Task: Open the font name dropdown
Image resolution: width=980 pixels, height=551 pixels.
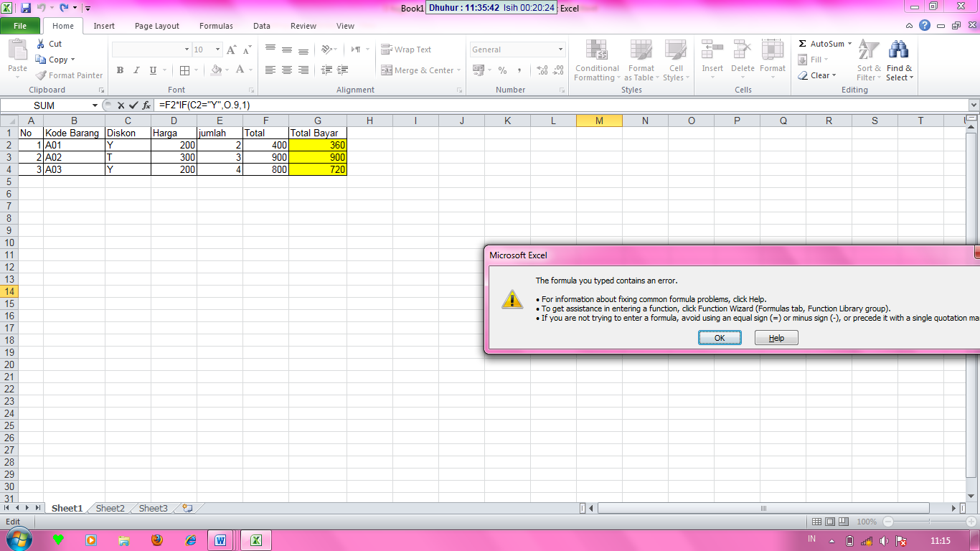Action: [x=187, y=50]
